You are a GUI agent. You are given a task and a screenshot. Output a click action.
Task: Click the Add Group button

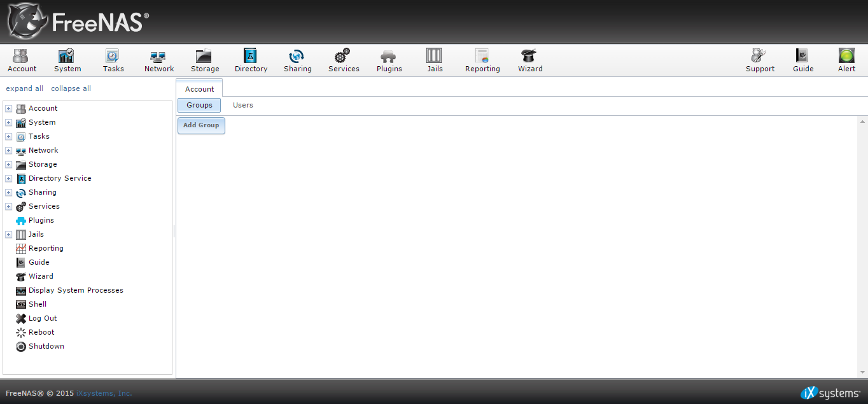(201, 125)
